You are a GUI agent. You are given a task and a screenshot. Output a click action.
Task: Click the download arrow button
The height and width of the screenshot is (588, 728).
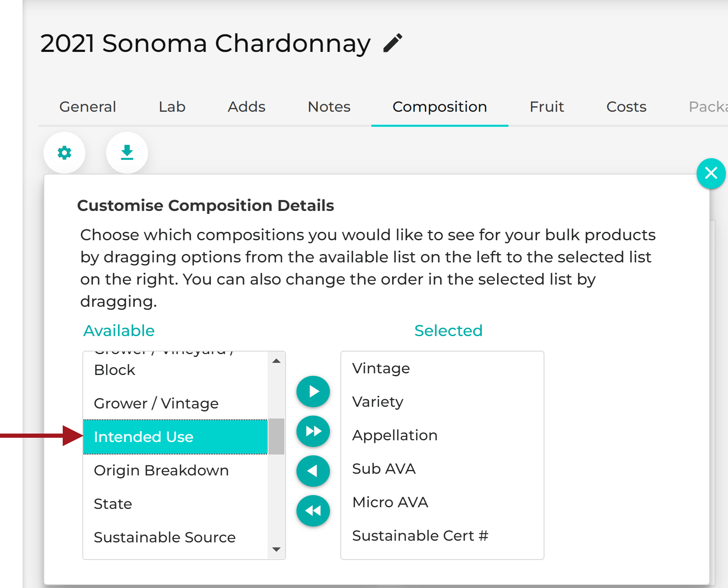(127, 153)
